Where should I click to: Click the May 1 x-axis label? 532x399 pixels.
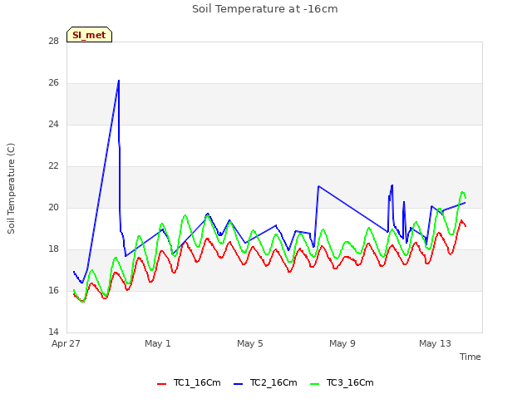point(158,343)
